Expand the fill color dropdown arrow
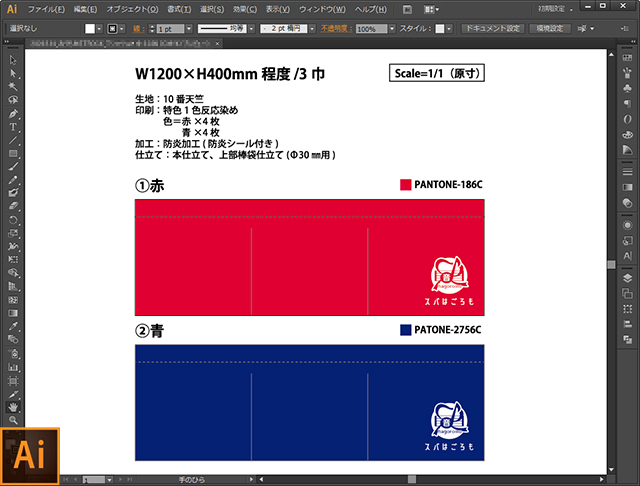Viewport: 640px width, 486px height. coord(99,29)
